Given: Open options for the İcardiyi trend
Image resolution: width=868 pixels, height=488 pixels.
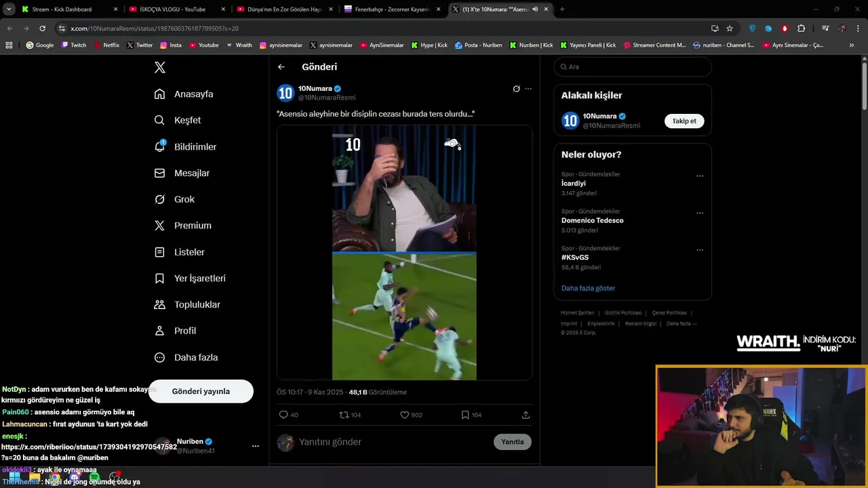Looking at the screenshot, I should coord(700,176).
